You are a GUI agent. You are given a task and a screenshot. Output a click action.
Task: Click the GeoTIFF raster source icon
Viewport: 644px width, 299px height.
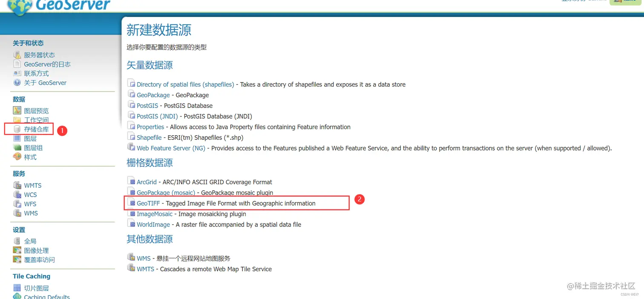tap(131, 202)
